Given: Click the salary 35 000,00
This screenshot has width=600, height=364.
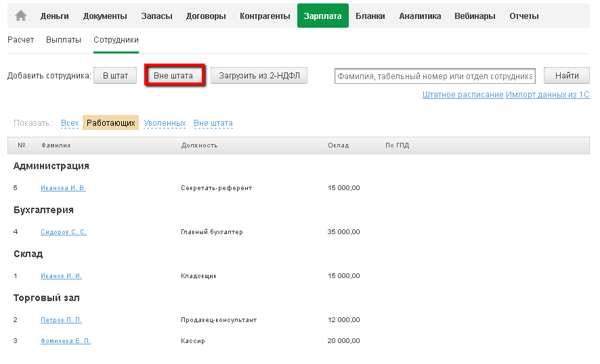Looking at the screenshot, I should click(343, 231).
